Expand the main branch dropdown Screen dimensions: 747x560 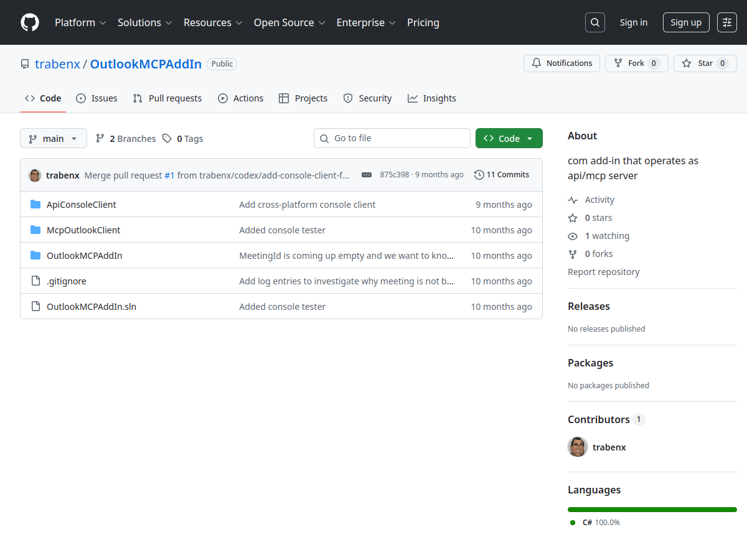pos(54,139)
